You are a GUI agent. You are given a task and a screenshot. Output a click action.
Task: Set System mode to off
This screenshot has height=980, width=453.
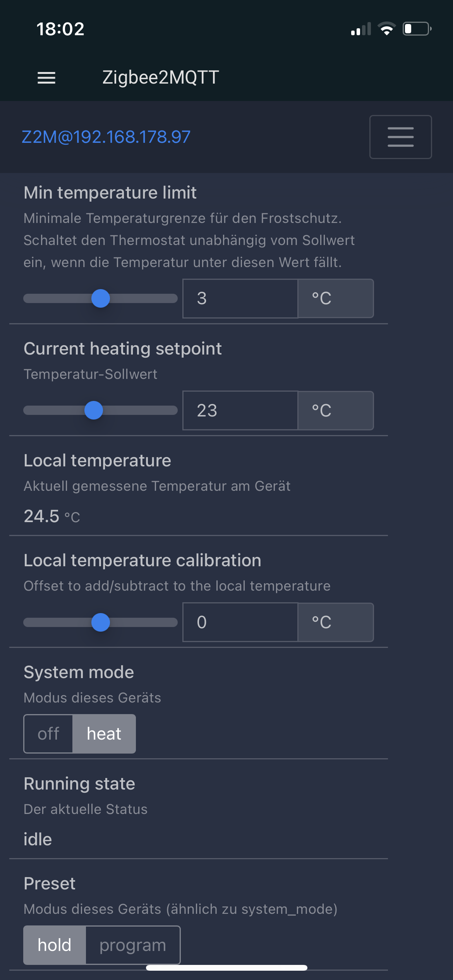point(48,734)
